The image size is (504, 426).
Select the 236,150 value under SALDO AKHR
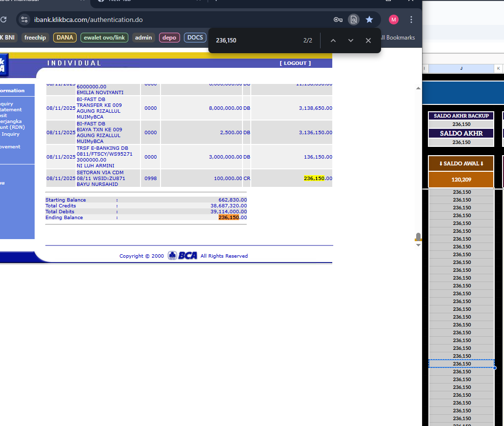[x=461, y=142]
